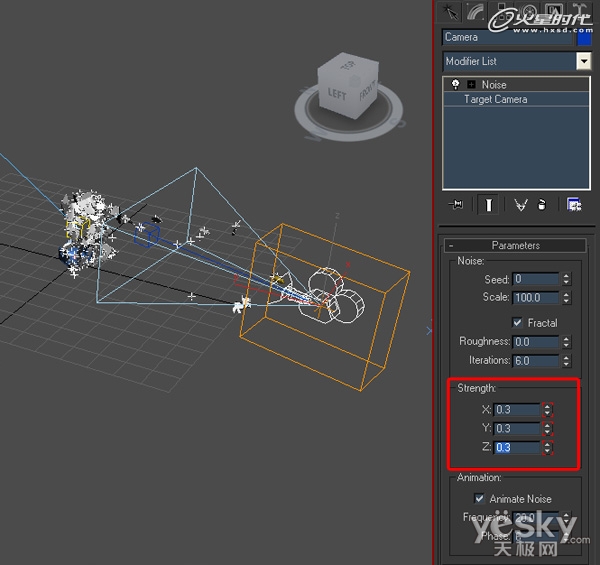Click the Camera object name field
This screenshot has width=600, height=565.
point(507,37)
